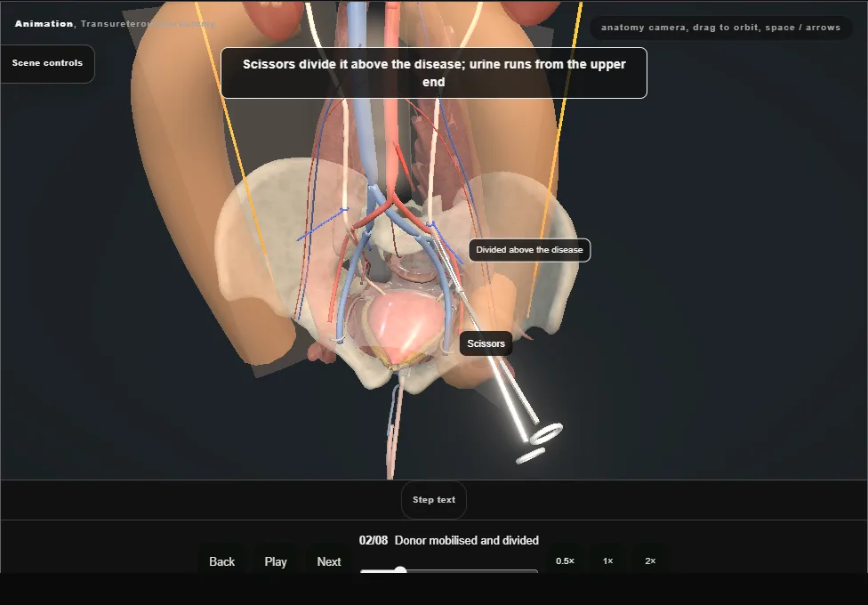The height and width of the screenshot is (605, 868).
Task: Set playback speed to 1×
Action: (607, 561)
